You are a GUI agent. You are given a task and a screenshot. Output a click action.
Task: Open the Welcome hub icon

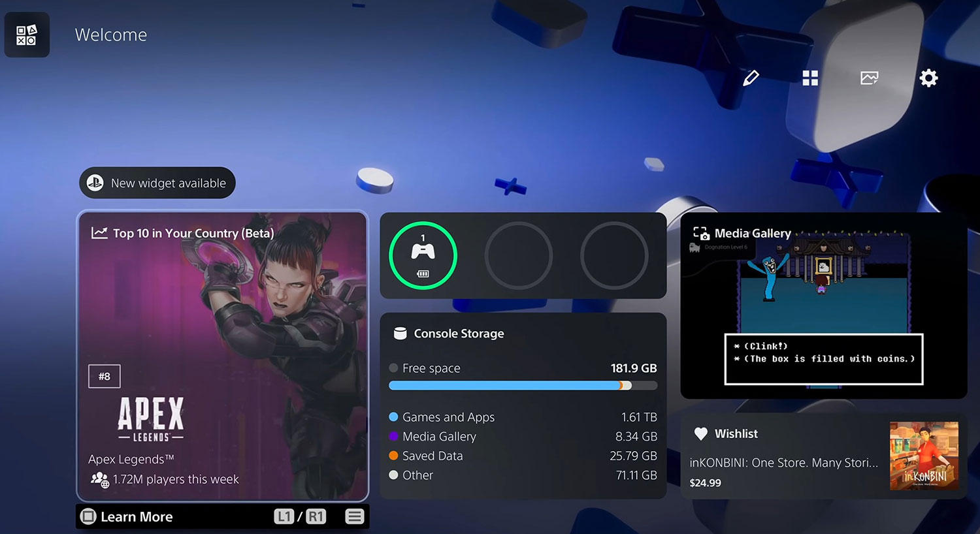[x=27, y=35]
